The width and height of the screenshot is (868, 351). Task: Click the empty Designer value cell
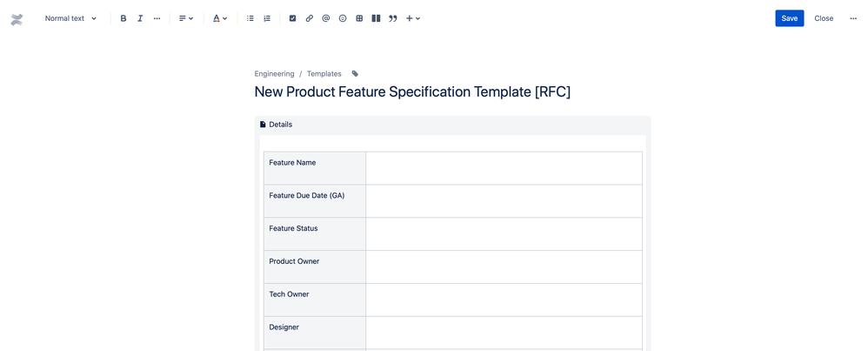(x=504, y=333)
